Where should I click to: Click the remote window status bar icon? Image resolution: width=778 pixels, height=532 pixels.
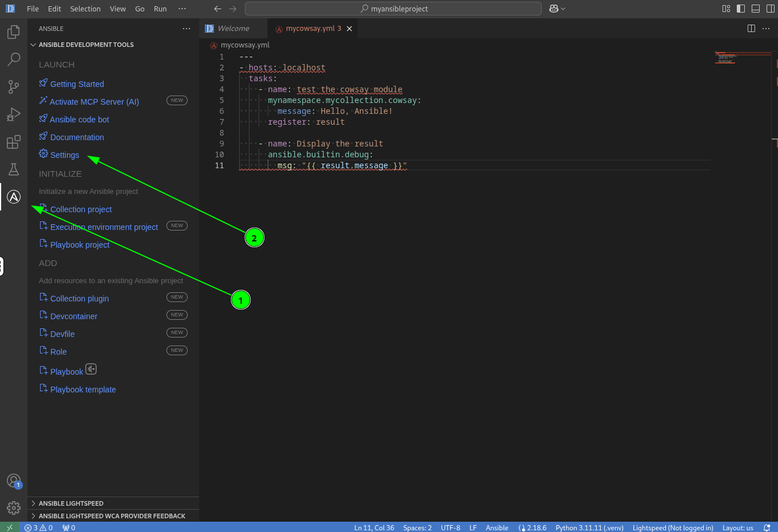click(10, 527)
